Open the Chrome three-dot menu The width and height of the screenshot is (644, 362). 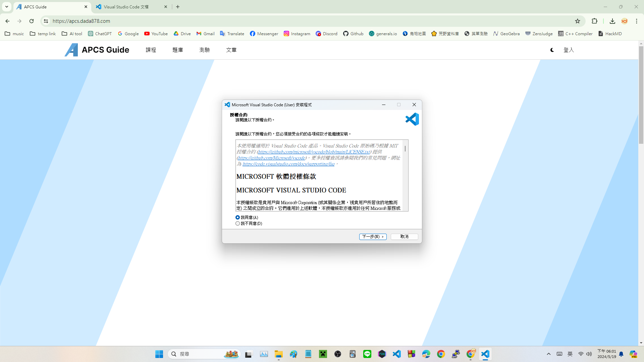tap(636, 21)
